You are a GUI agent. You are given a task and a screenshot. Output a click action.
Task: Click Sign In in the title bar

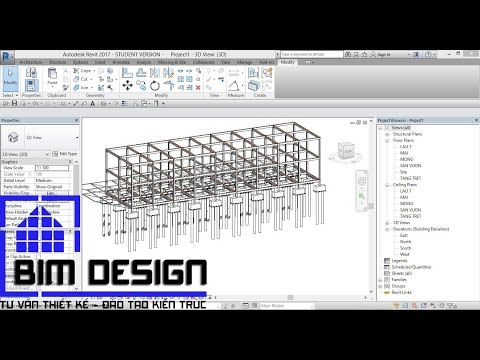[384, 54]
